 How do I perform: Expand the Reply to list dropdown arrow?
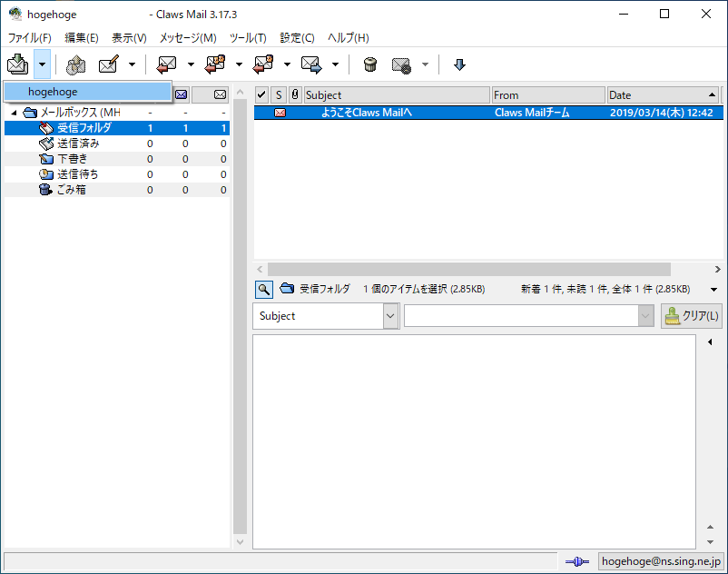click(x=288, y=64)
